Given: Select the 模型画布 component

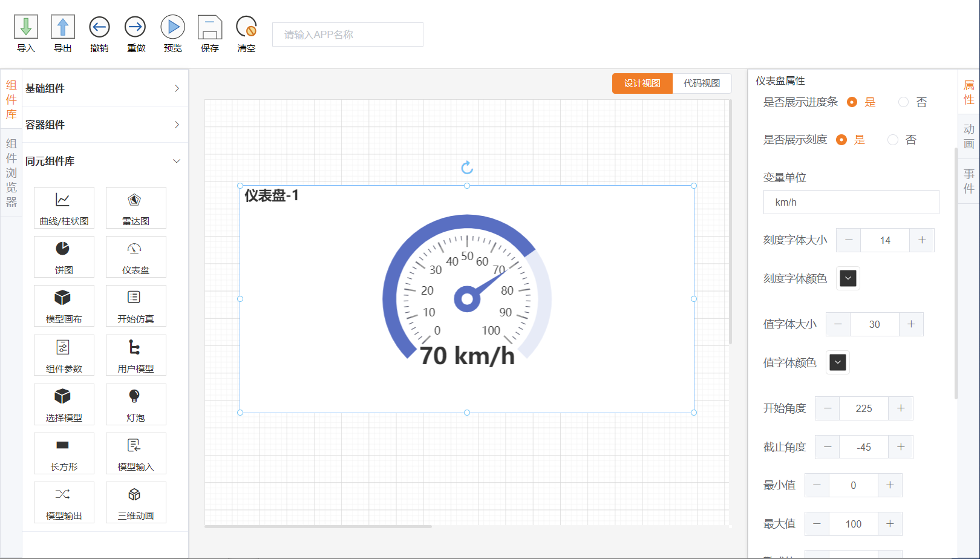Looking at the screenshot, I should coord(64,306).
